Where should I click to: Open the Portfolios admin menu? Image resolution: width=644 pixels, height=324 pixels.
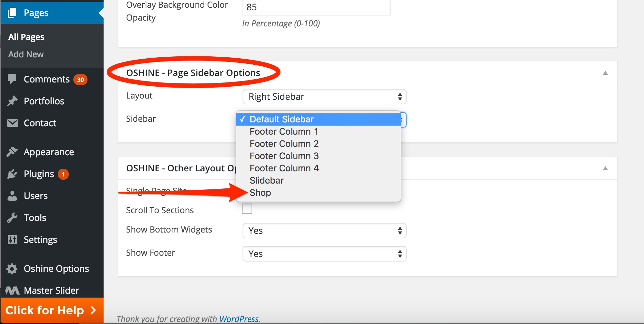(52, 101)
